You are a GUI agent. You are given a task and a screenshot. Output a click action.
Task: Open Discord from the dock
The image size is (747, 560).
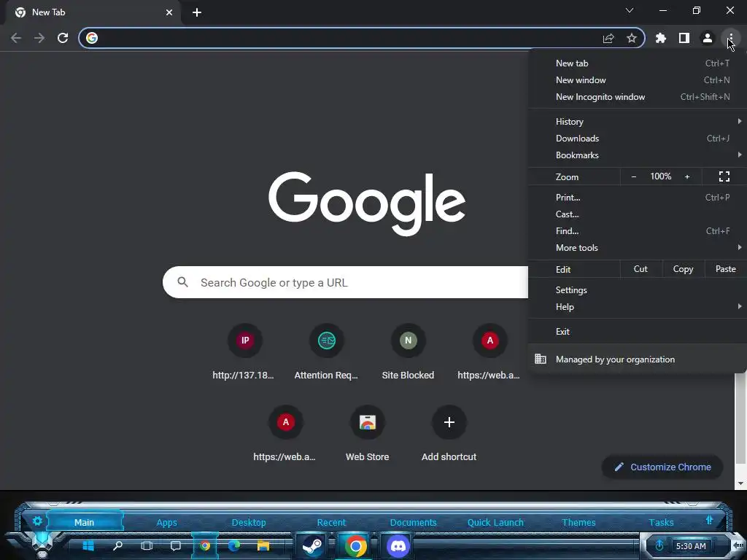398,546
